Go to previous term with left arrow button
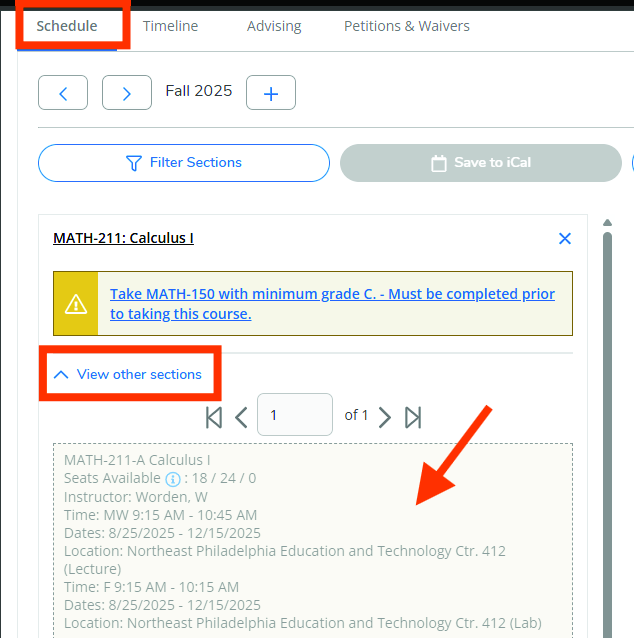This screenshot has height=638, width=634. (63, 93)
